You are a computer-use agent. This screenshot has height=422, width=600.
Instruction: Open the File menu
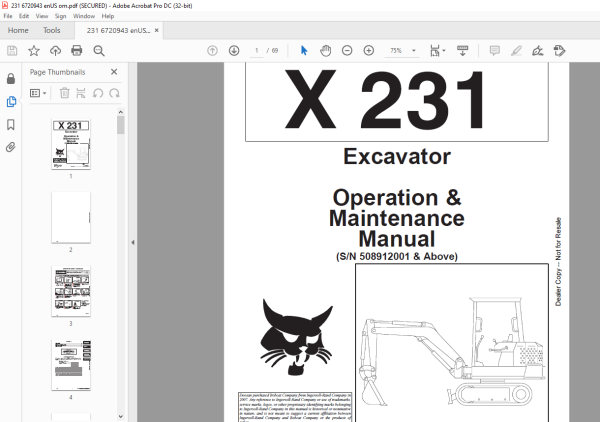8,16
